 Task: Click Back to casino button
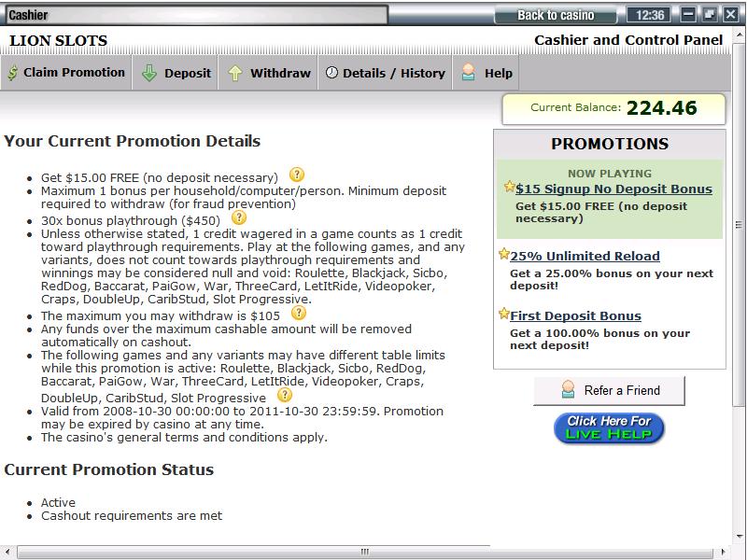pos(556,15)
